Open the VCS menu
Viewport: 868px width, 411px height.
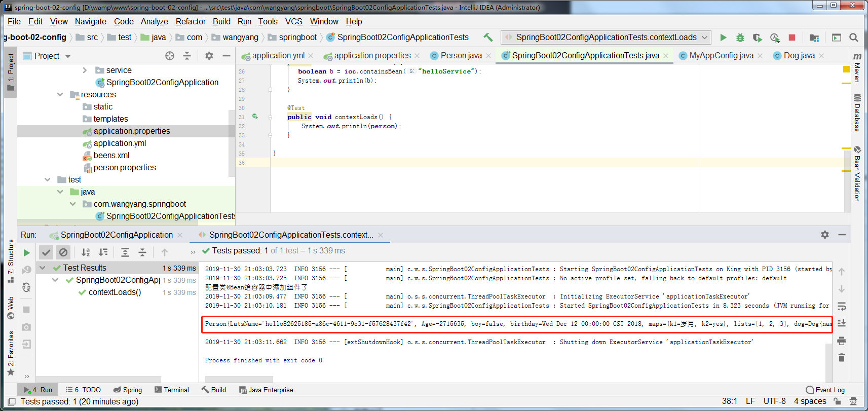click(293, 21)
